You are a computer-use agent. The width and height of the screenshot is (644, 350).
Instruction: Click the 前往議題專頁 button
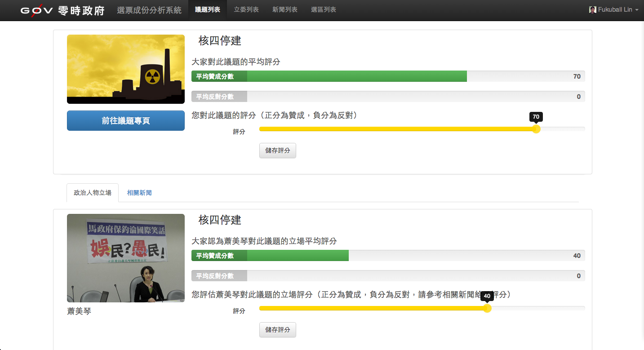(x=126, y=120)
